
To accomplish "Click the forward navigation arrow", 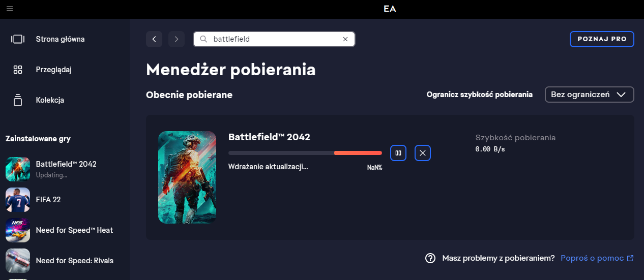I will (177, 39).
